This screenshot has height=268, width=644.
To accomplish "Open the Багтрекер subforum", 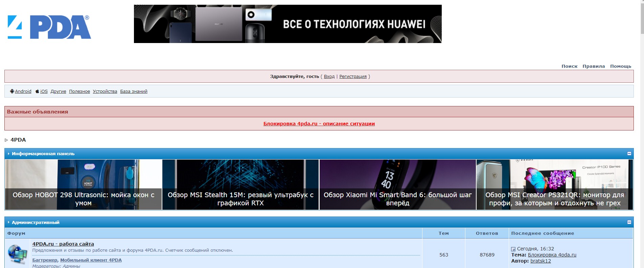I will (45, 260).
